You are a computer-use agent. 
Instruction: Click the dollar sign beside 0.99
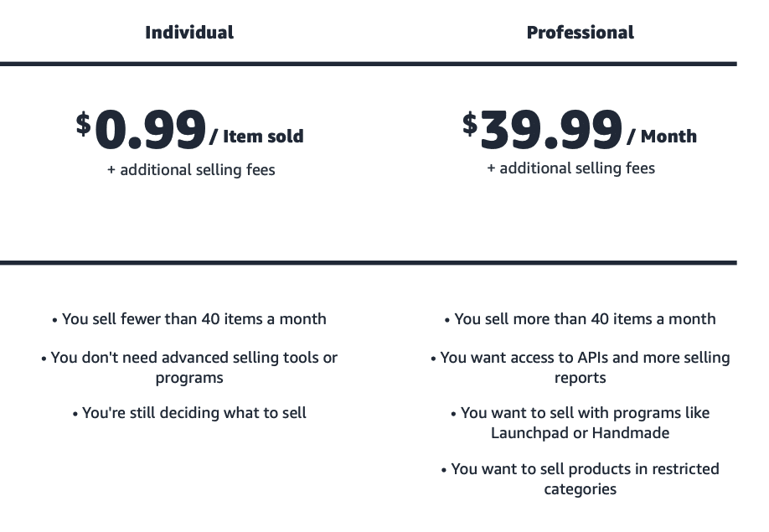(x=83, y=123)
